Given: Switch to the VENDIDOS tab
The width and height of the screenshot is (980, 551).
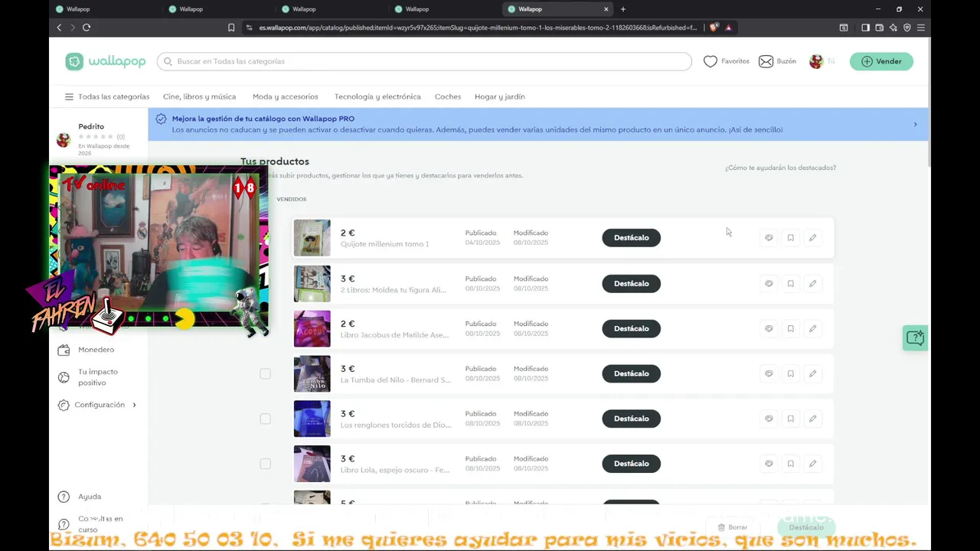Looking at the screenshot, I should coord(291,199).
